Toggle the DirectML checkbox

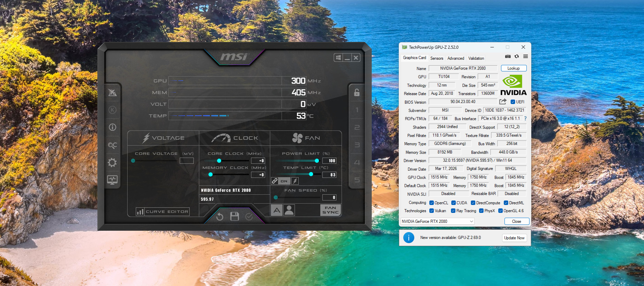506,203
